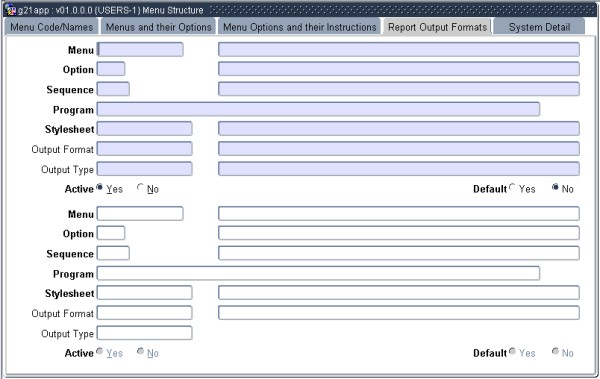Open Menu Options and their Instructions tab

[299, 27]
